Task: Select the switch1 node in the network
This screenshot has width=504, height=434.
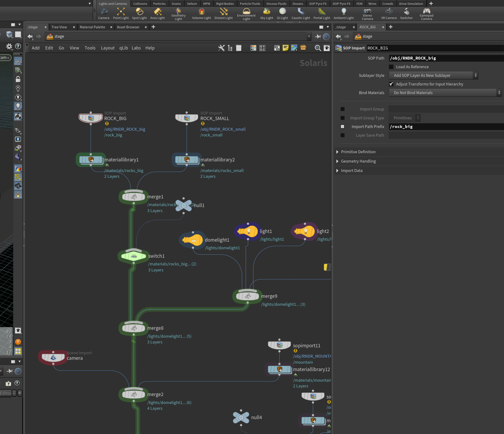Action: [x=134, y=256]
